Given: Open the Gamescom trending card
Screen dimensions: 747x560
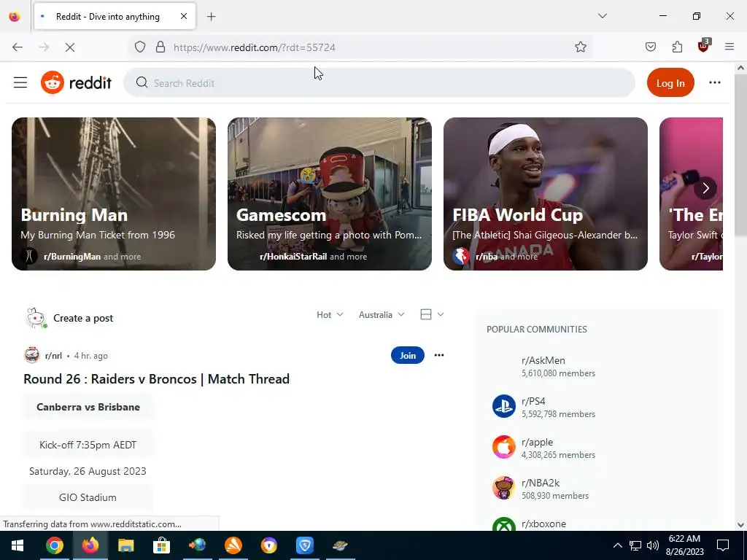Looking at the screenshot, I should coord(330,194).
